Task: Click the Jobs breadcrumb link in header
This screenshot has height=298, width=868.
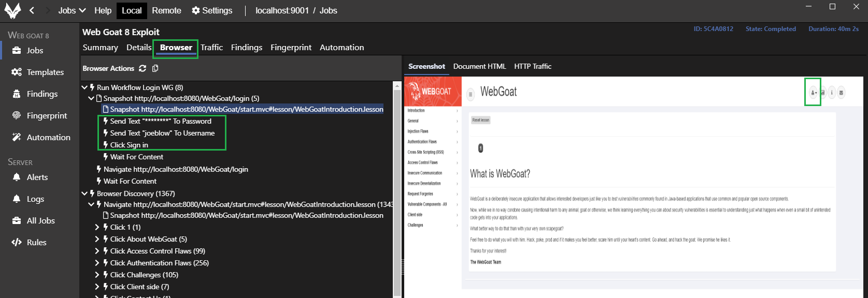Action: (x=328, y=10)
